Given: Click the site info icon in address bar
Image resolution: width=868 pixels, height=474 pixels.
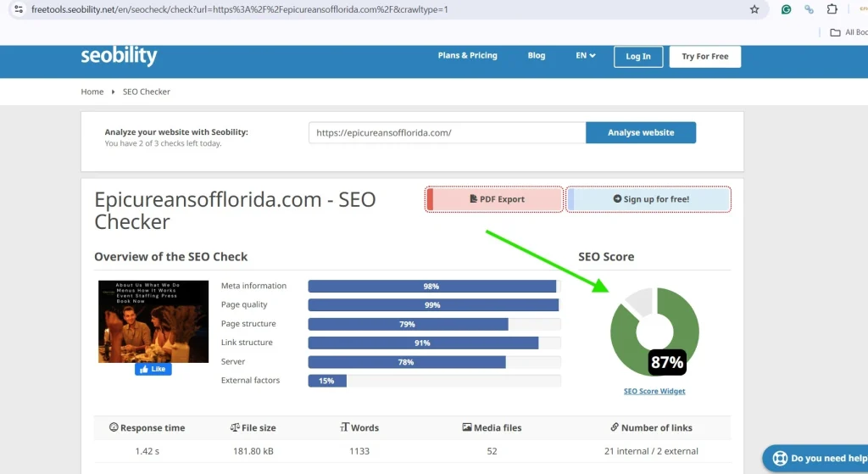Looking at the screenshot, I should coord(19,9).
